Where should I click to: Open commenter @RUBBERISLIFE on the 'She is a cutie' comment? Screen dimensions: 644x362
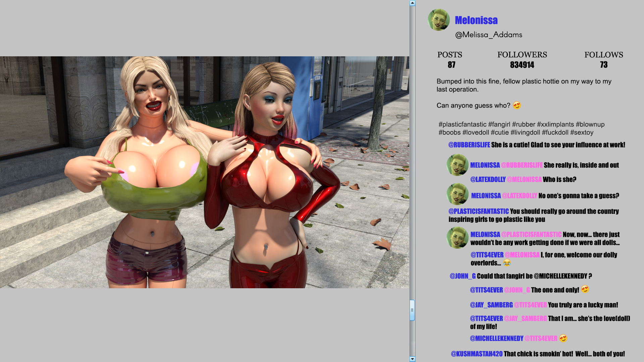pyautogui.click(x=469, y=145)
